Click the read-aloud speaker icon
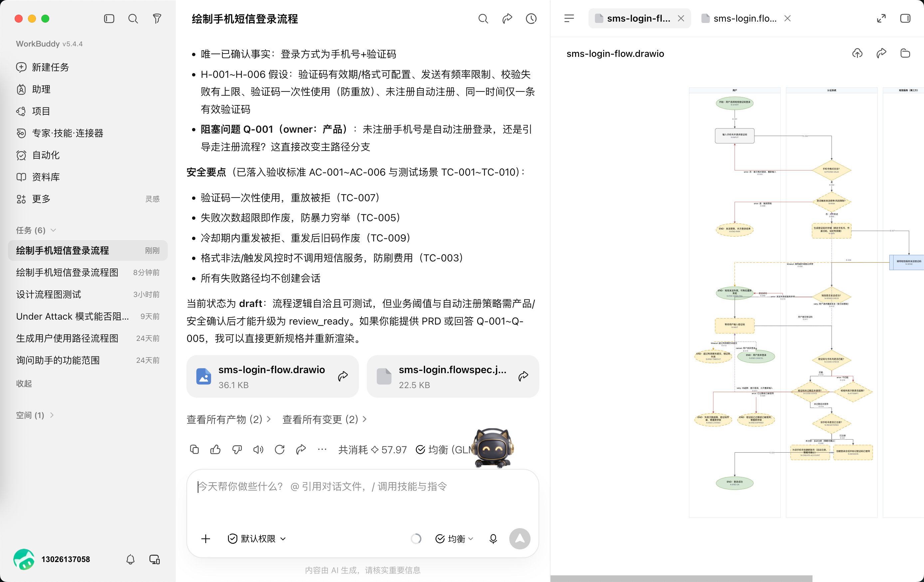Viewport: 924px width, 582px height. pyautogui.click(x=258, y=449)
